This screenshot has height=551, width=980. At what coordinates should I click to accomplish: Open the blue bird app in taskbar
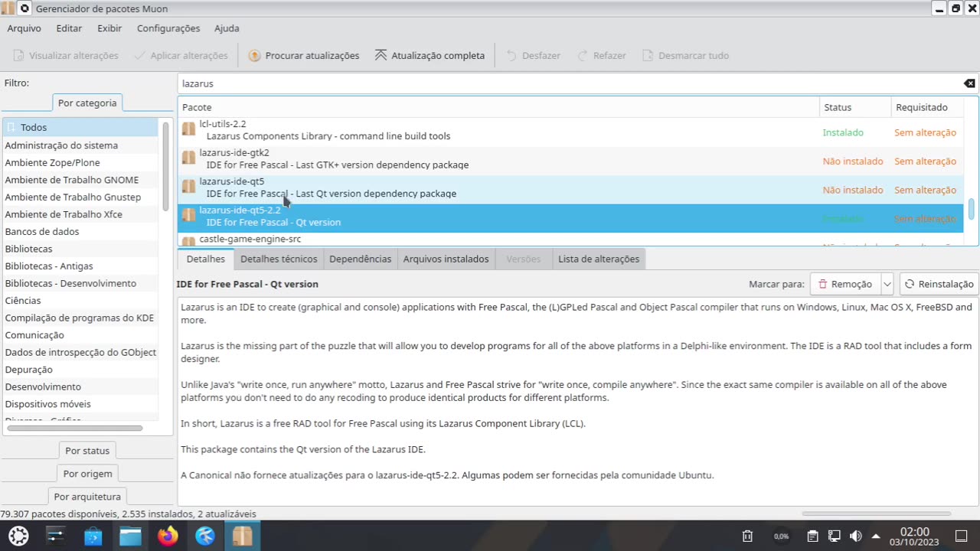(x=205, y=536)
